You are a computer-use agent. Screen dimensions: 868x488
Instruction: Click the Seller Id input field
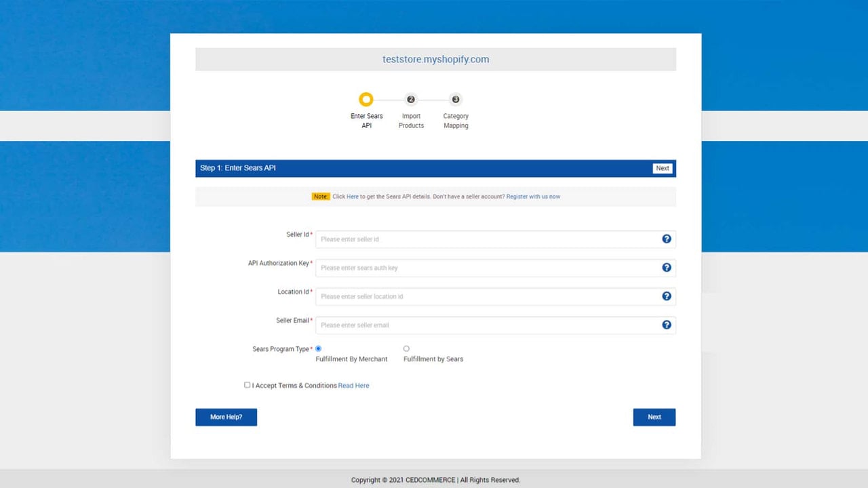[x=496, y=239]
